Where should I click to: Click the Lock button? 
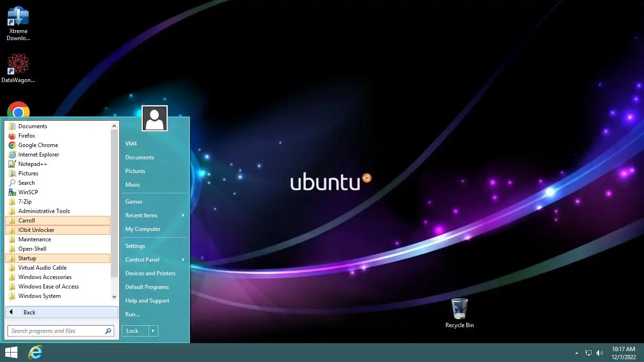point(135,331)
